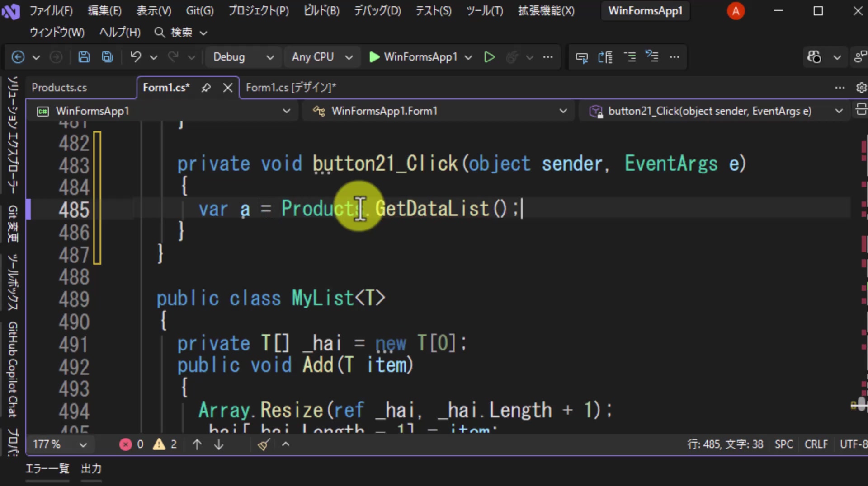Switch to the Products.cs tab
The width and height of the screenshot is (868, 486).
(59, 88)
